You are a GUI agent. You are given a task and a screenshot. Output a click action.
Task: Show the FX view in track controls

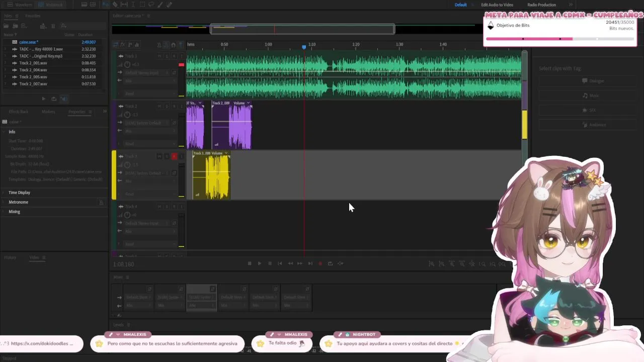point(122,45)
